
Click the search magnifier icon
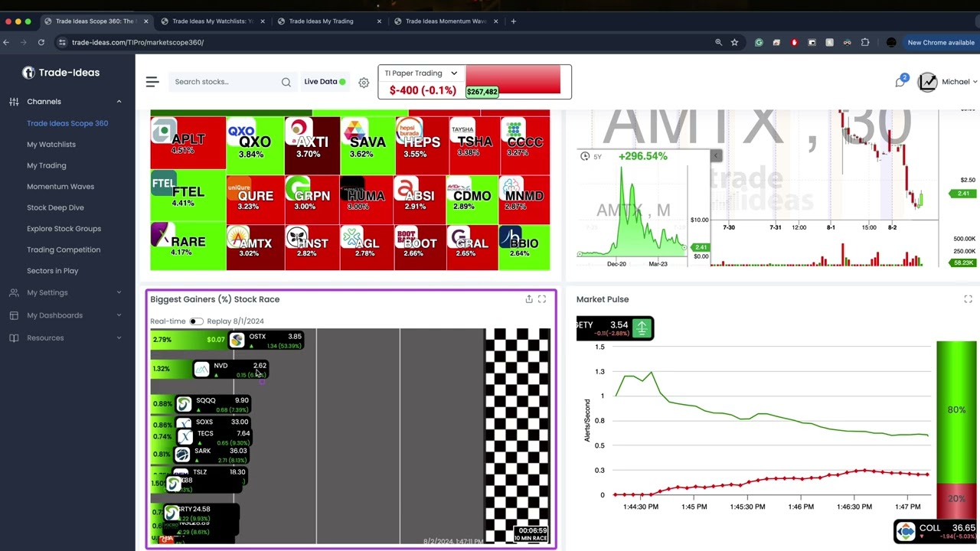[286, 82]
